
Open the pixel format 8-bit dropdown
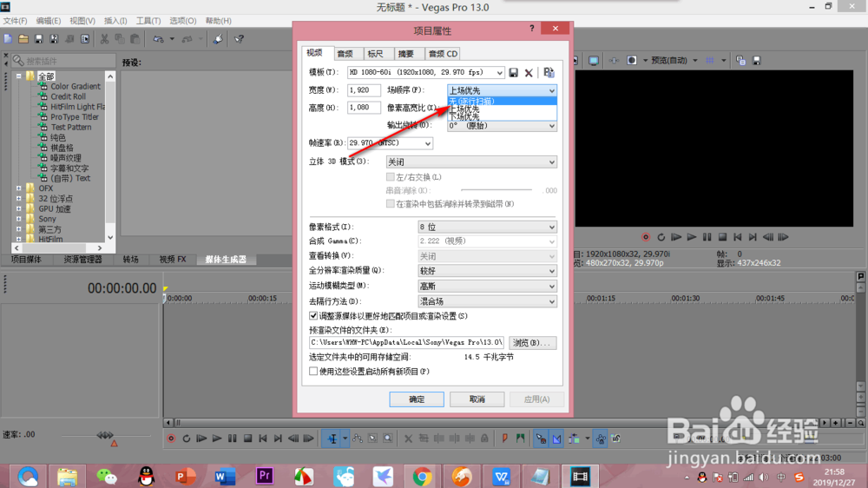pos(487,227)
